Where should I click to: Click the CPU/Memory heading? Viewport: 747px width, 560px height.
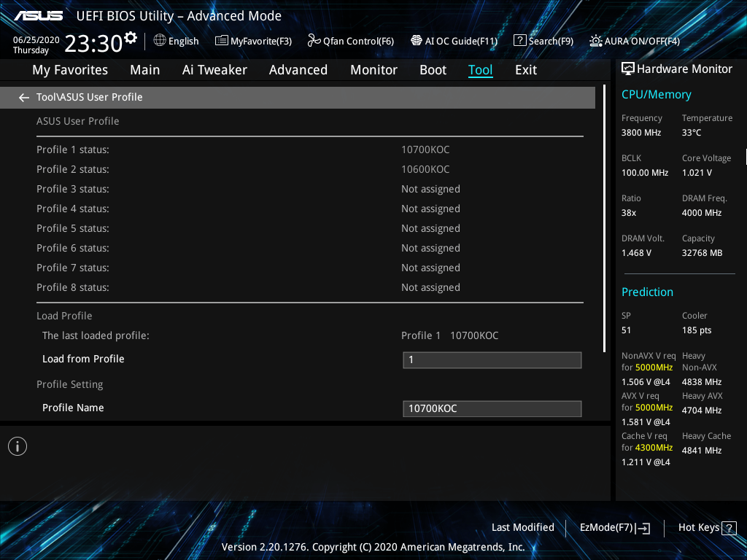point(656,95)
